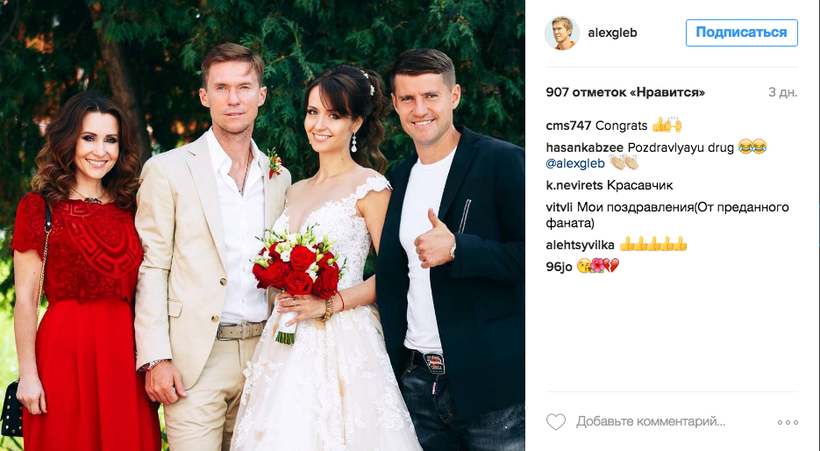Image resolution: width=820 pixels, height=451 pixels.
Task: Click the emoji row in 96jo's comment
Action: pyautogui.click(x=598, y=266)
